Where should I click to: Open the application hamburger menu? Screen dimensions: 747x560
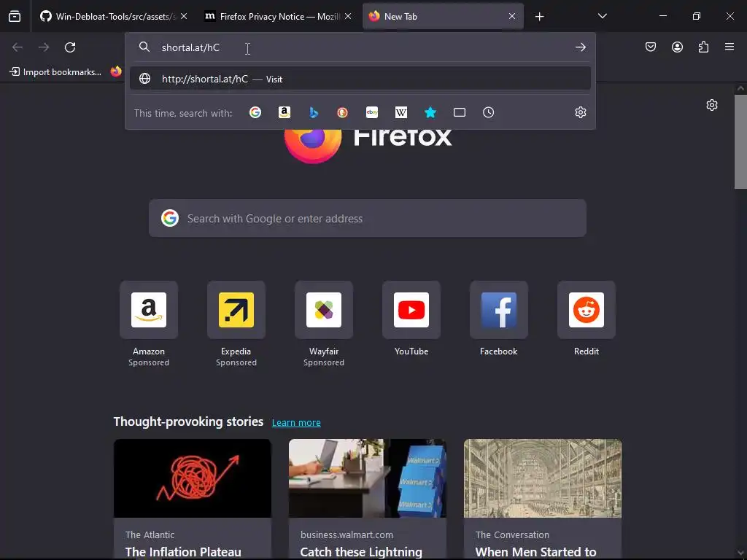click(x=729, y=47)
